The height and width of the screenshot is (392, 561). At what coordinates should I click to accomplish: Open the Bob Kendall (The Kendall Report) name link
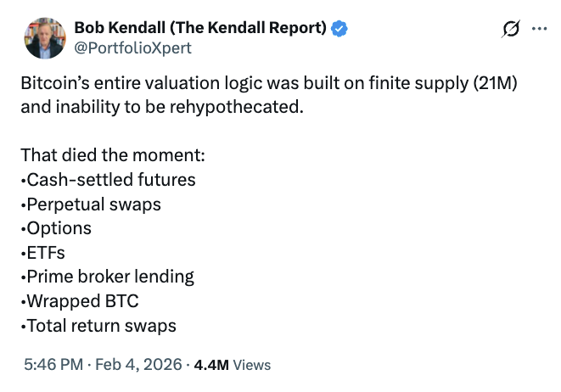[x=200, y=28]
